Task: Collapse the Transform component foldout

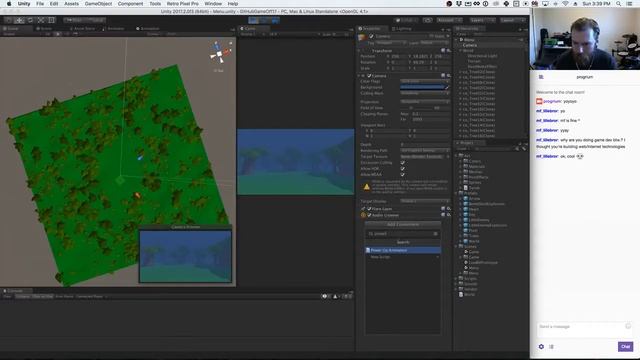Action: pos(360,51)
